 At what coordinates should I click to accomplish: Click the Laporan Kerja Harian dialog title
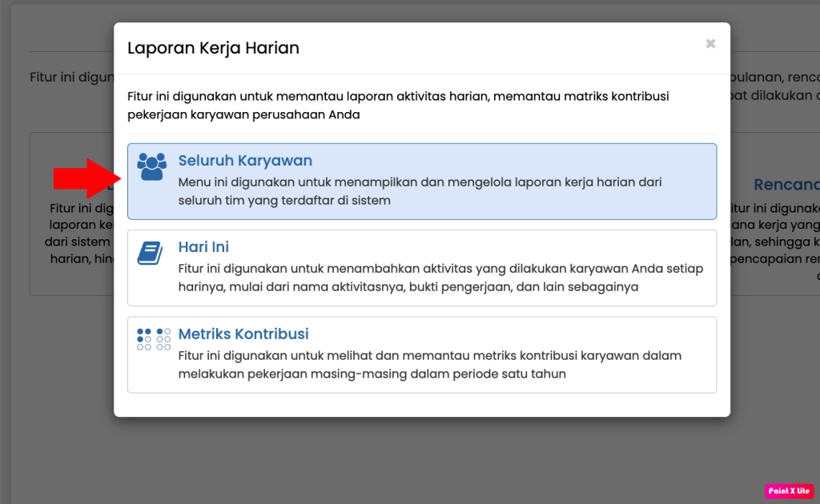coord(212,48)
